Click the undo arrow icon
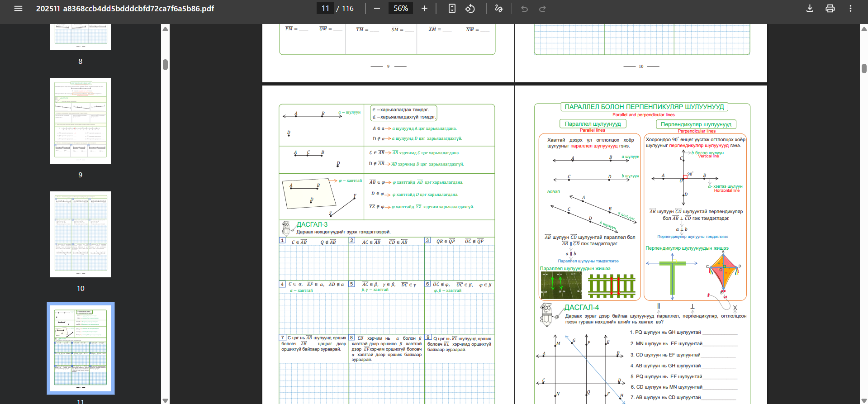 click(525, 9)
